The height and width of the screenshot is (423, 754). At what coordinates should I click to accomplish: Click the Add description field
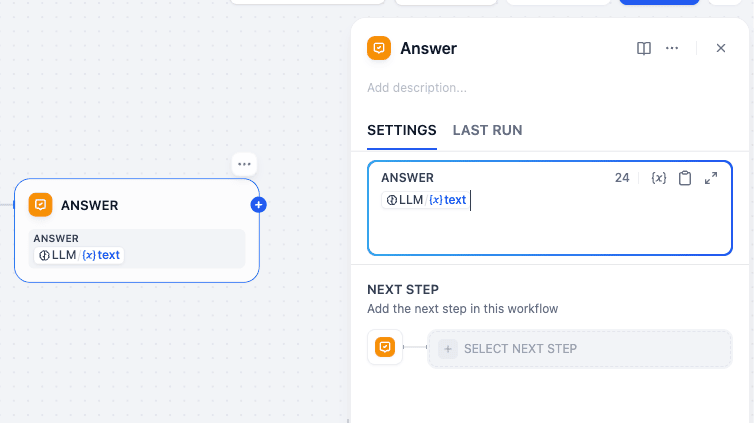tap(417, 88)
